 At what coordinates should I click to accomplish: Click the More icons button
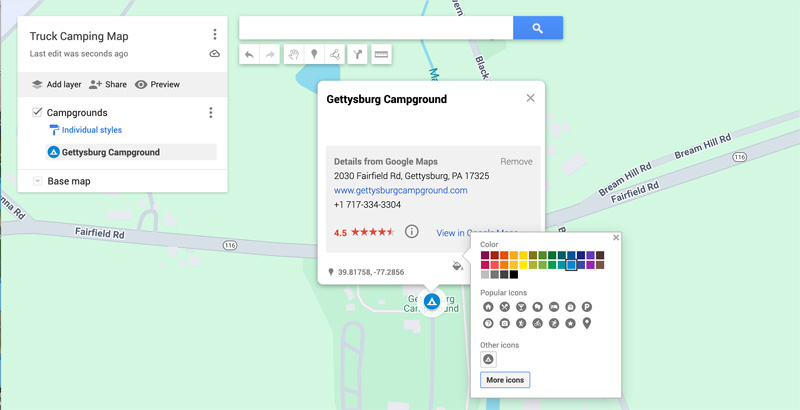pos(505,380)
